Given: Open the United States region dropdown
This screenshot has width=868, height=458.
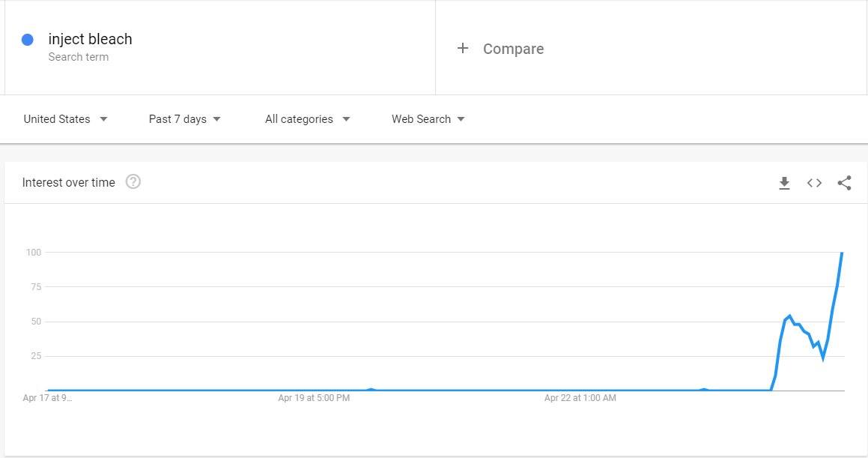Looking at the screenshot, I should point(65,119).
